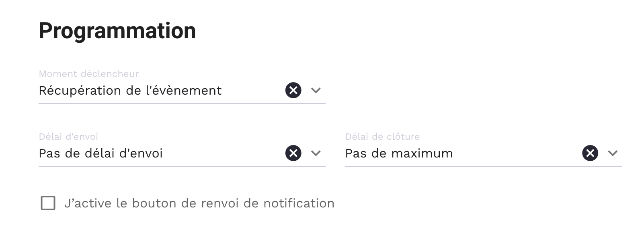644x232 pixels.
Task: Click the "Pas de maximum" value
Action: pyautogui.click(x=399, y=153)
